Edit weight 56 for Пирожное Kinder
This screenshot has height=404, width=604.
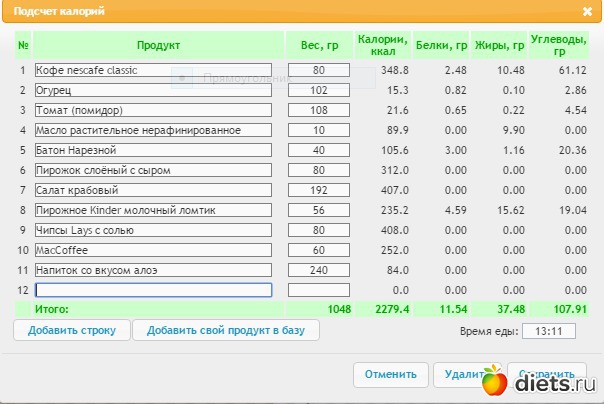319,210
